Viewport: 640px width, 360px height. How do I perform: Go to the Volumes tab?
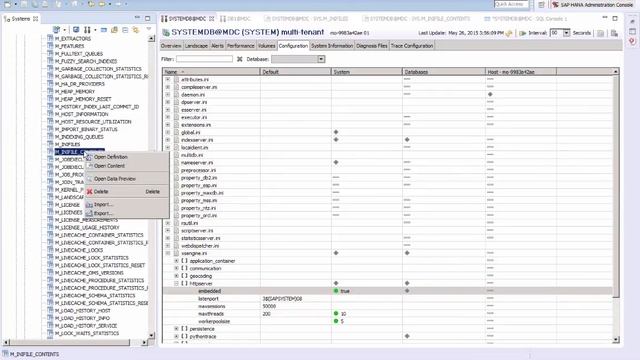[x=267, y=46]
